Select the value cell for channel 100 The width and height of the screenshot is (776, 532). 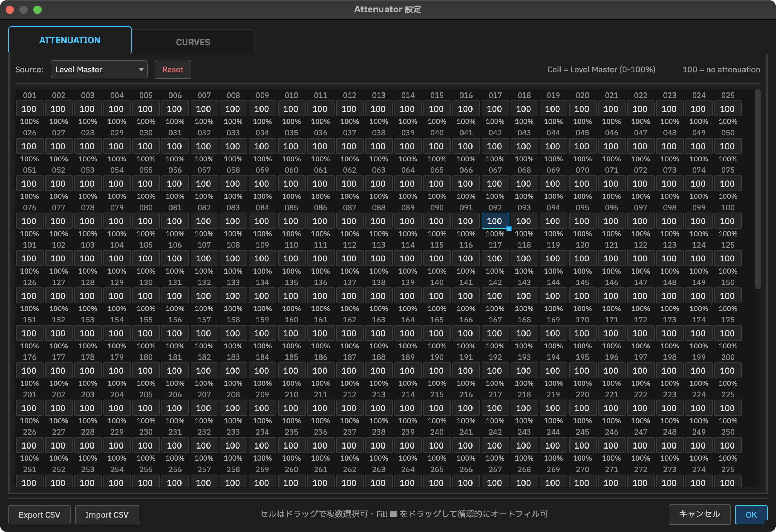728,221
